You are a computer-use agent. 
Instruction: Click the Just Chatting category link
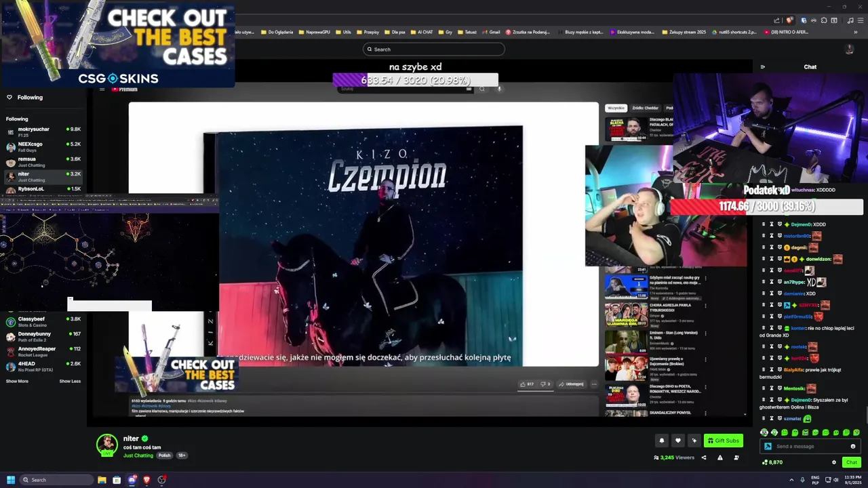tap(138, 455)
